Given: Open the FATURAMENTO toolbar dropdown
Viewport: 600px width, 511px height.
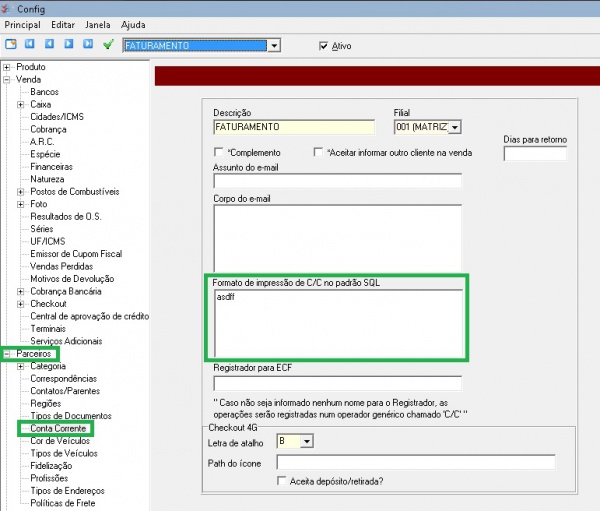Looking at the screenshot, I should point(274,45).
